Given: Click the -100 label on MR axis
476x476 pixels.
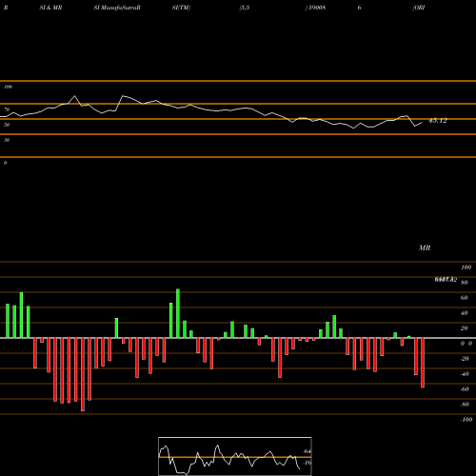Looking at the screenshot, I should click(466, 420).
